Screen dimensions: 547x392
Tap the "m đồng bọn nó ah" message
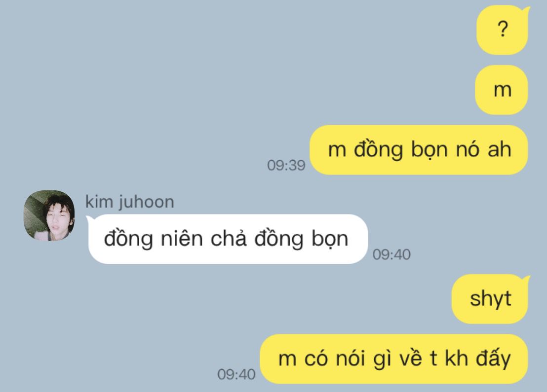point(419,150)
